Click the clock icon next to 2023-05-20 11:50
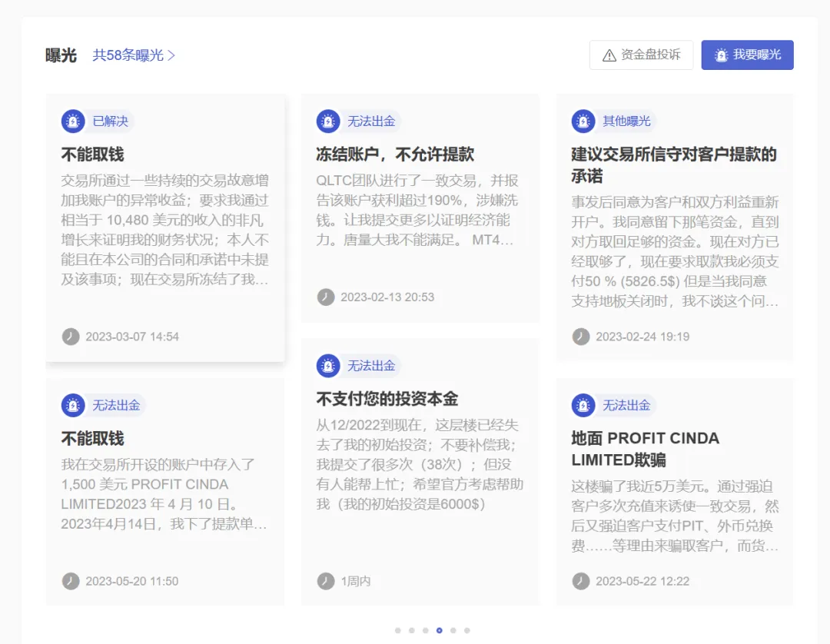Viewport: 830px width, 644px height. pyautogui.click(x=71, y=581)
